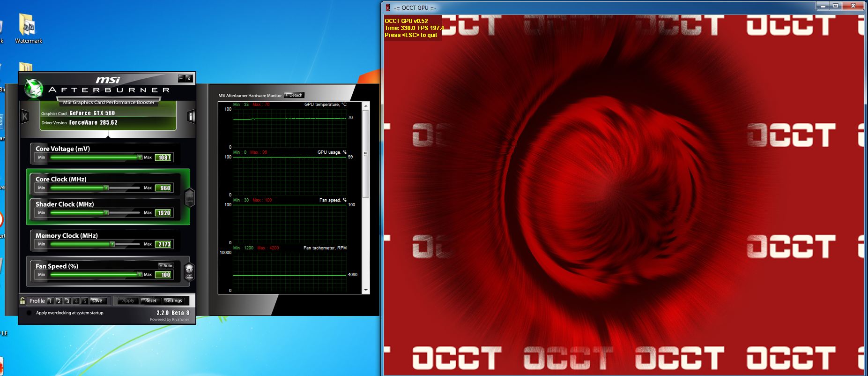Click the Reset button in Afterburner
This screenshot has height=376, width=868.
click(x=151, y=301)
